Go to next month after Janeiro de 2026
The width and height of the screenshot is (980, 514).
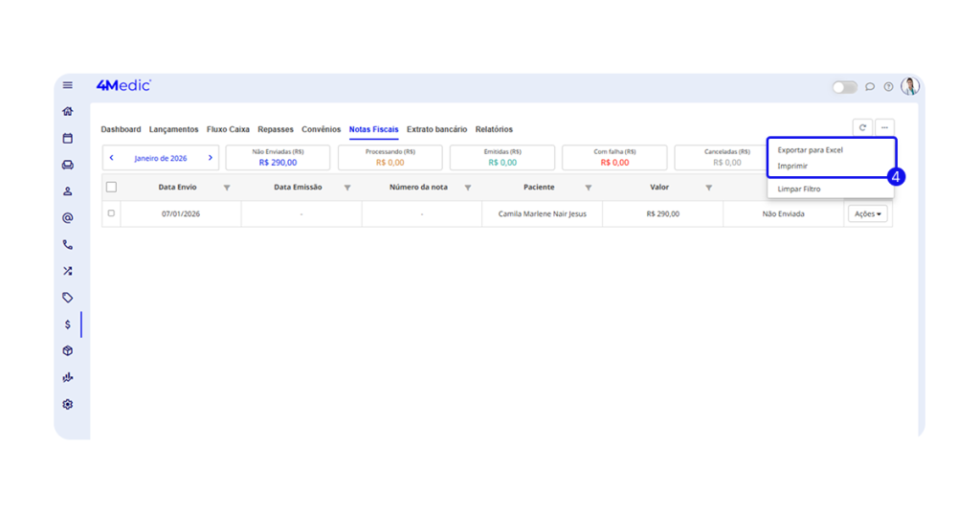(x=211, y=158)
